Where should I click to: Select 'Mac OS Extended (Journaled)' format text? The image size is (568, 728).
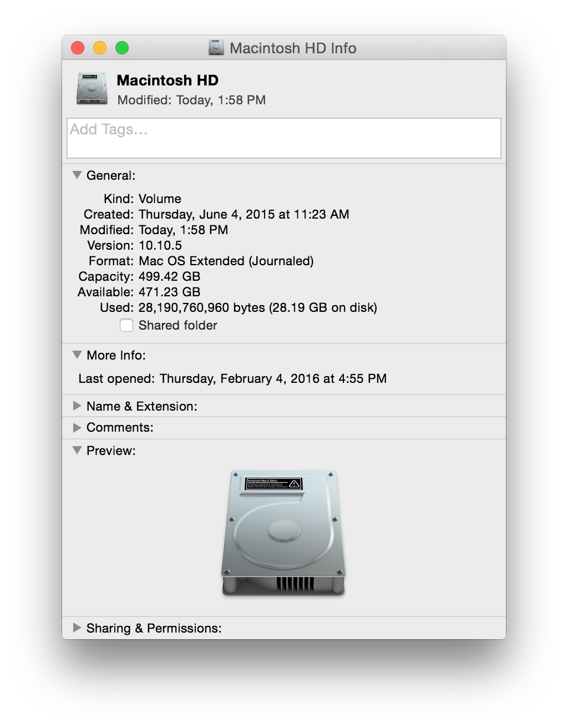coord(226,261)
